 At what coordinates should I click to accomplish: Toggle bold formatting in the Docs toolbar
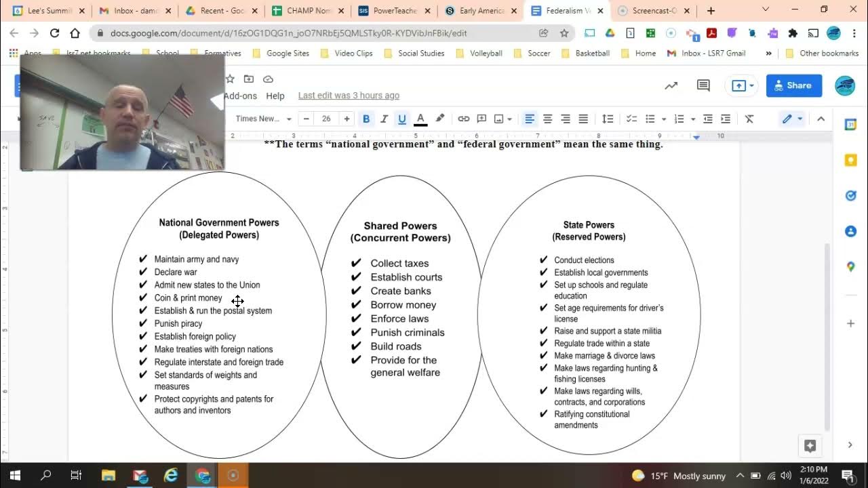point(366,119)
